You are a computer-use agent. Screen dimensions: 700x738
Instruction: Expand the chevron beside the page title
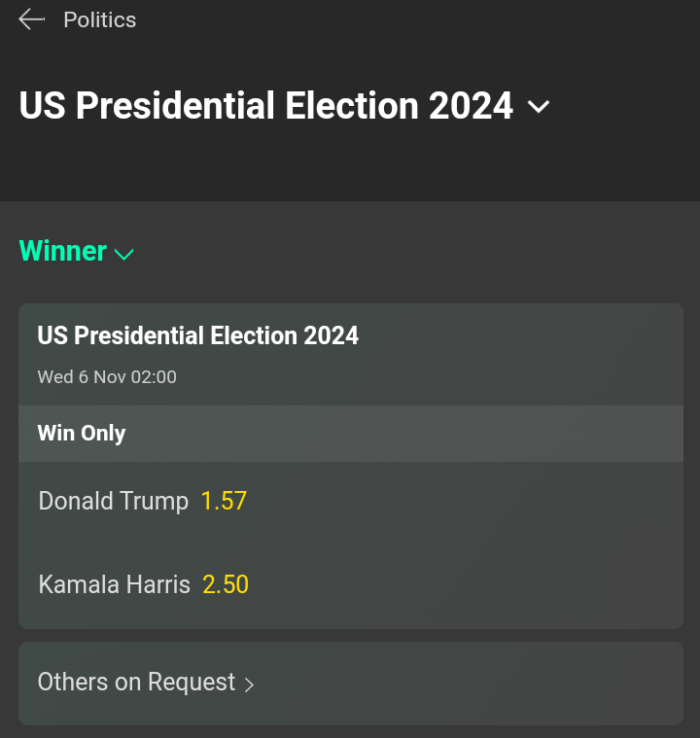click(539, 106)
